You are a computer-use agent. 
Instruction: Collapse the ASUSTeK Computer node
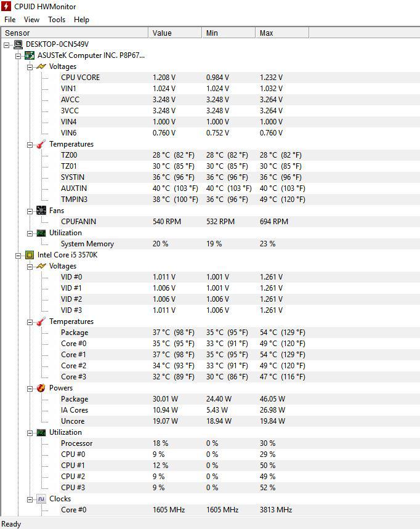click(x=18, y=55)
